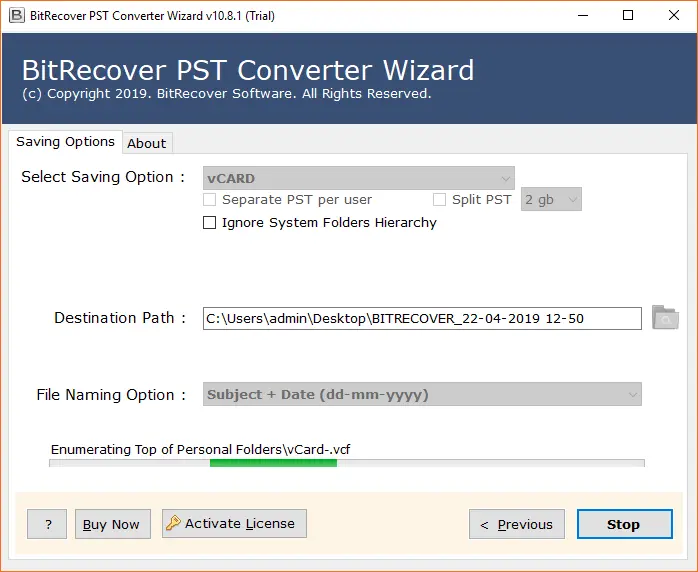The image size is (698, 572).
Task: Go back with the Previous button
Action: 516,524
